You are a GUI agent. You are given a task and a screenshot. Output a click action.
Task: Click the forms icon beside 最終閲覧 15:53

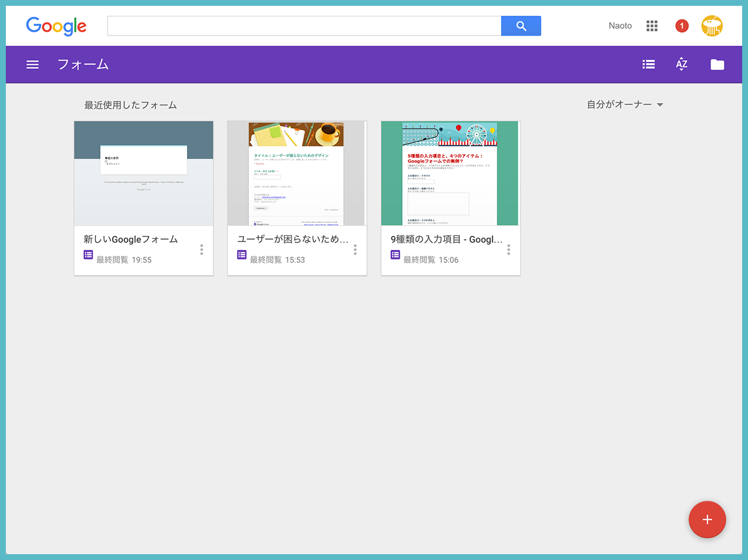coord(242,255)
